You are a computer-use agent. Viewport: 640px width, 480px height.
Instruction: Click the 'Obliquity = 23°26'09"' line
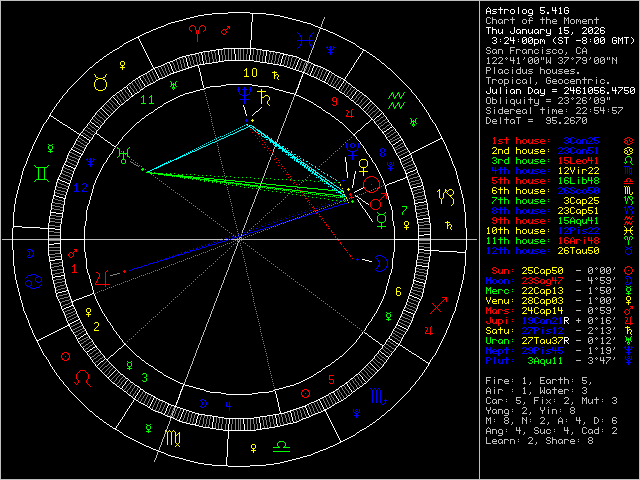548,101
